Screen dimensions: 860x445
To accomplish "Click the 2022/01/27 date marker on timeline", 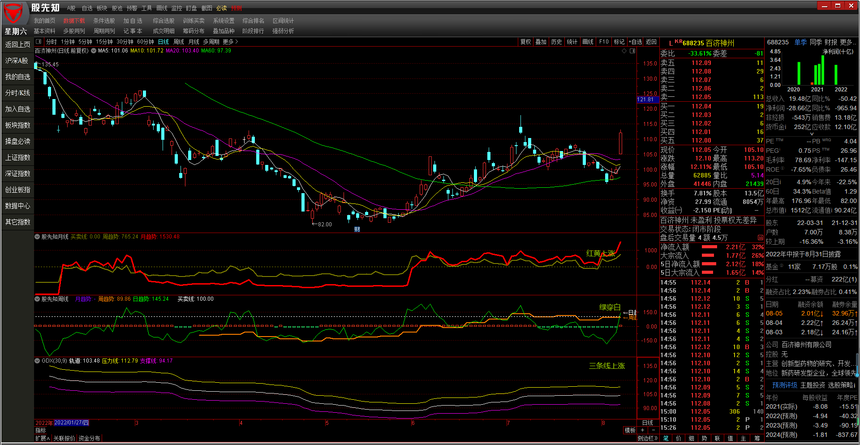I will pos(73,423).
